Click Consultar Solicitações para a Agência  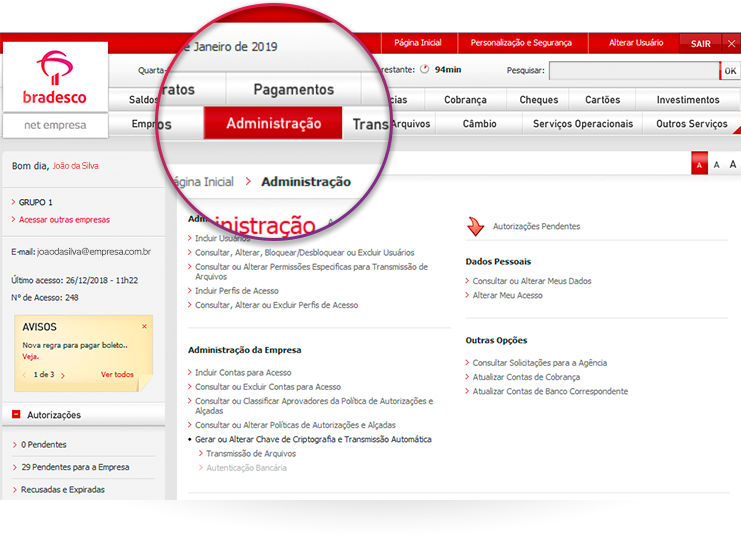pos(540,363)
